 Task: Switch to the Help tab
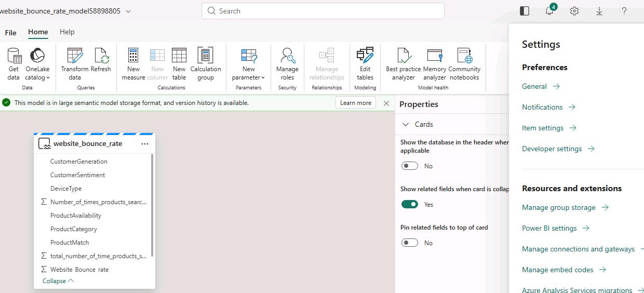coord(67,32)
